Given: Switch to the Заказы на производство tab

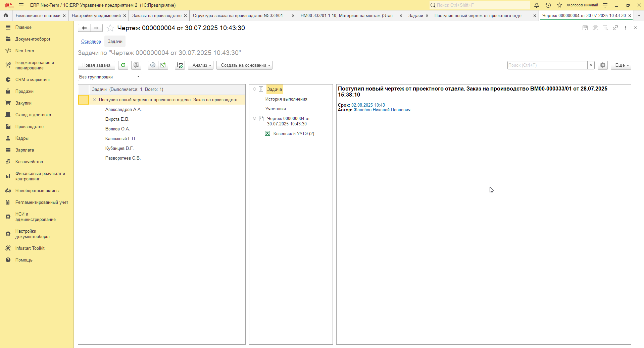Looking at the screenshot, I should (x=157, y=15).
